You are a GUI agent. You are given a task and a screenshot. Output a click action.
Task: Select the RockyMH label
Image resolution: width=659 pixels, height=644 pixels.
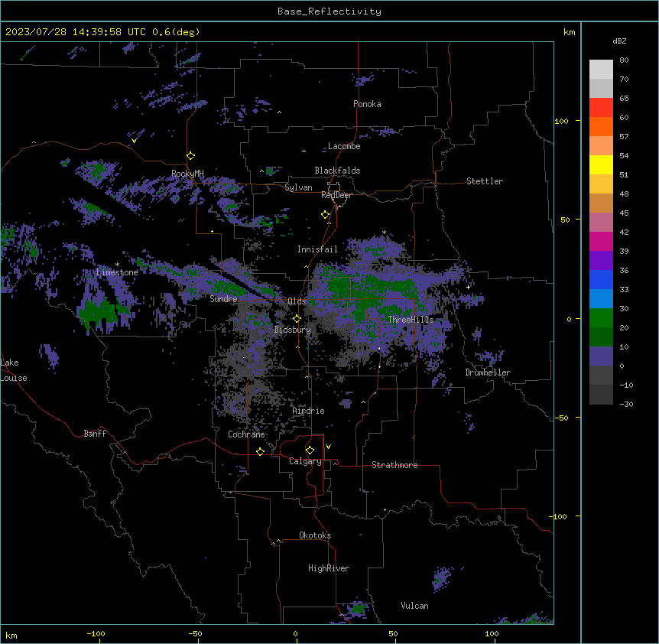click(187, 174)
